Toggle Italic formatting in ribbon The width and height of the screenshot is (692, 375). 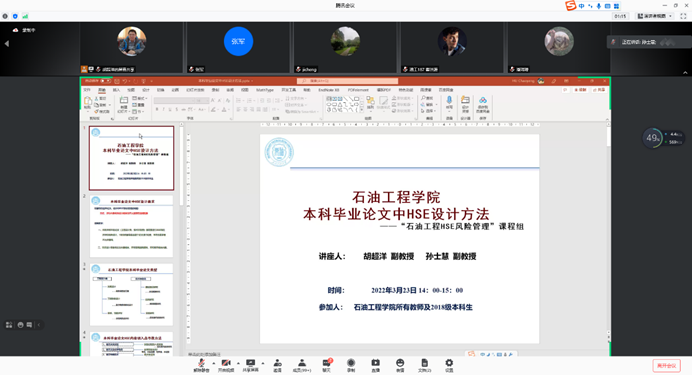(163, 109)
